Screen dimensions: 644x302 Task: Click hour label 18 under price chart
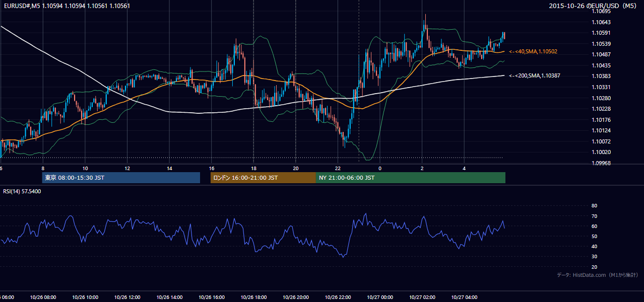[253, 168]
